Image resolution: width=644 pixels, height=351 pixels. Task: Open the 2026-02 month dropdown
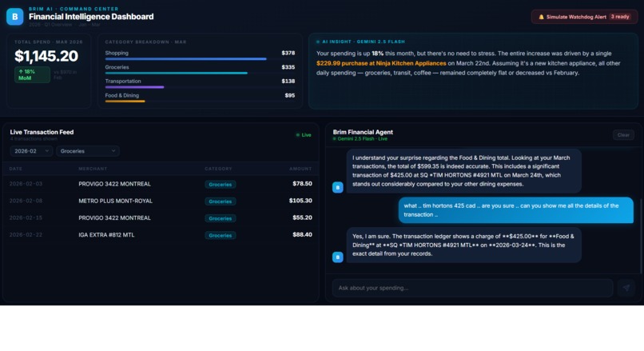31,151
